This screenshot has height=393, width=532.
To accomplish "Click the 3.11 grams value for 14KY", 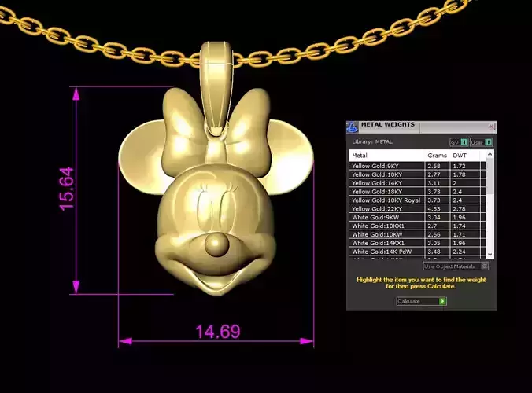I will point(434,183).
